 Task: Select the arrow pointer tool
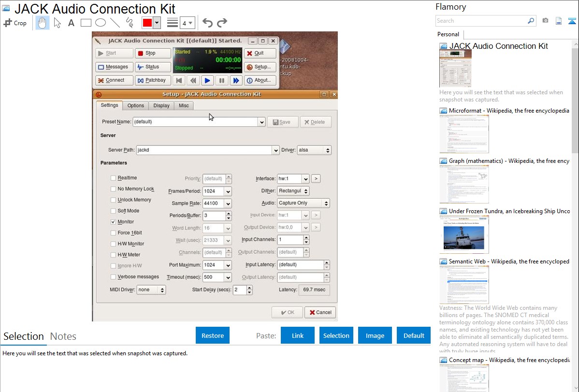click(57, 23)
